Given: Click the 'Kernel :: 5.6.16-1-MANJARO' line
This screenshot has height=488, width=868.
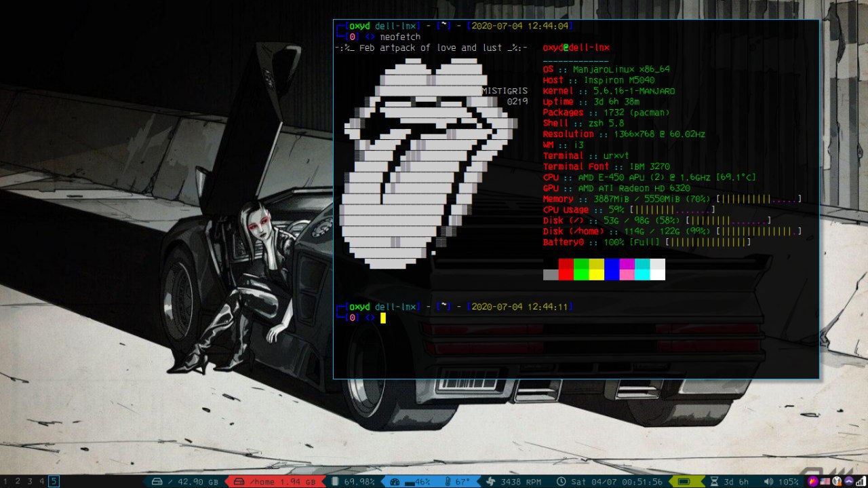Looking at the screenshot, I should click(609, 91).
